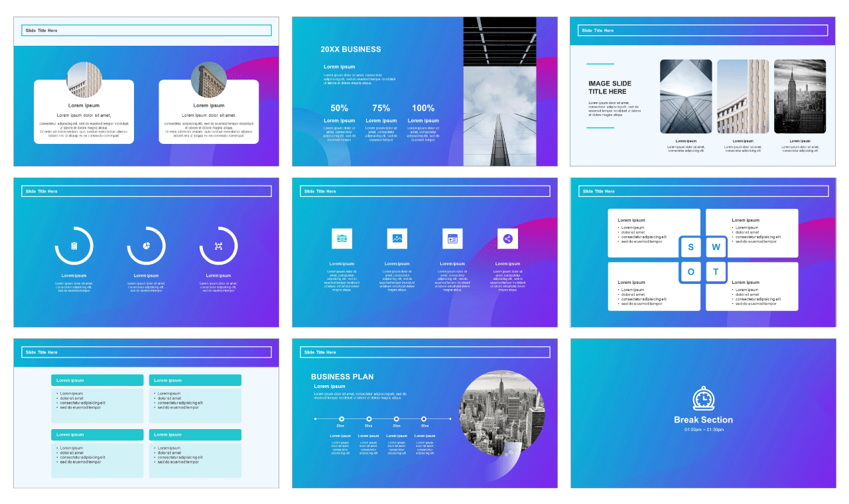The width and height of the screenshot is (849, 504).
Task: Click the title box on the circular rings slide
Action: point(147,191)
